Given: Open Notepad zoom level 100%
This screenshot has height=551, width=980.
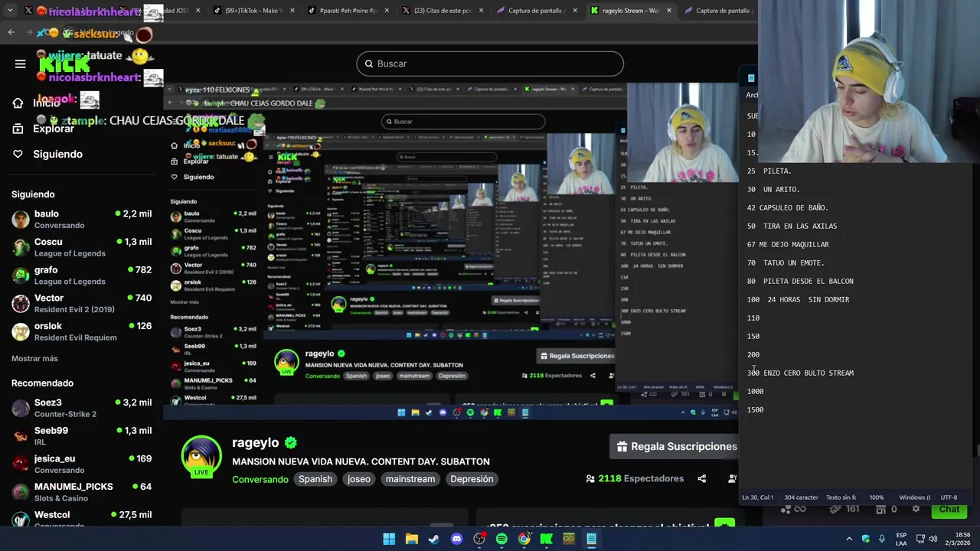Looking at the screenshot, I should [x=877, y=497].
